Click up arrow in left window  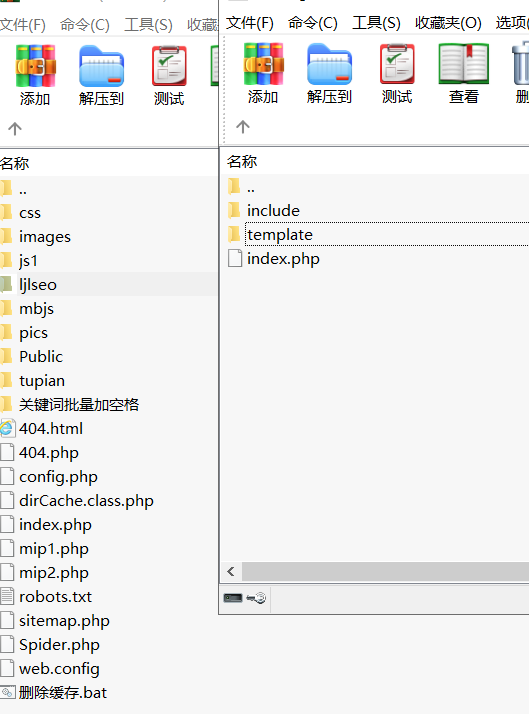point(15,129)
